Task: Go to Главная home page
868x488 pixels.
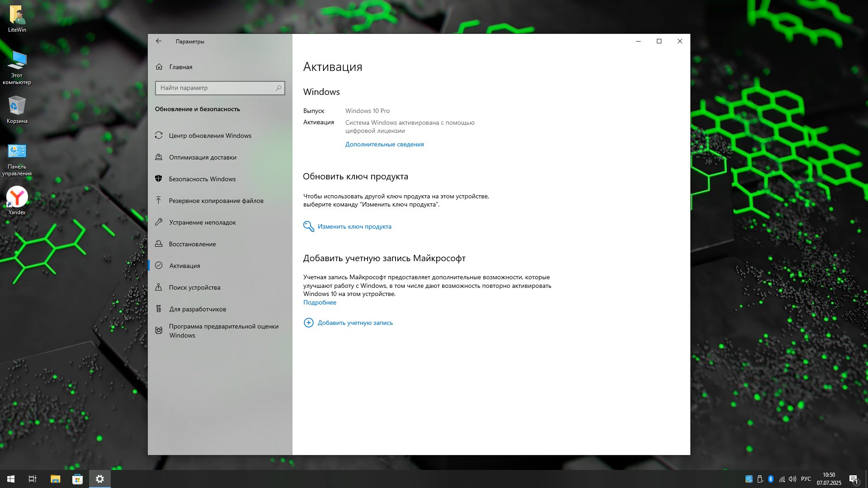Action: [180, 67]
